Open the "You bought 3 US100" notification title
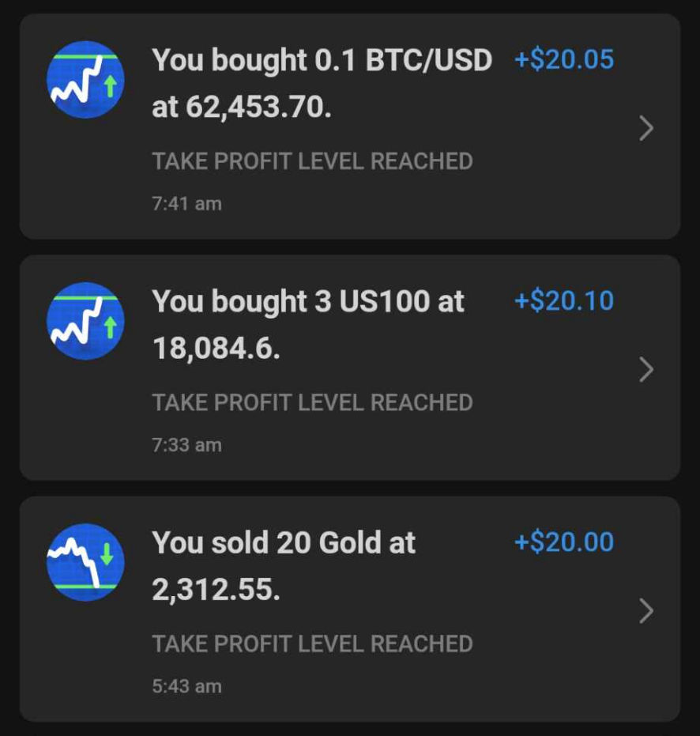 [x=308, y=301]
